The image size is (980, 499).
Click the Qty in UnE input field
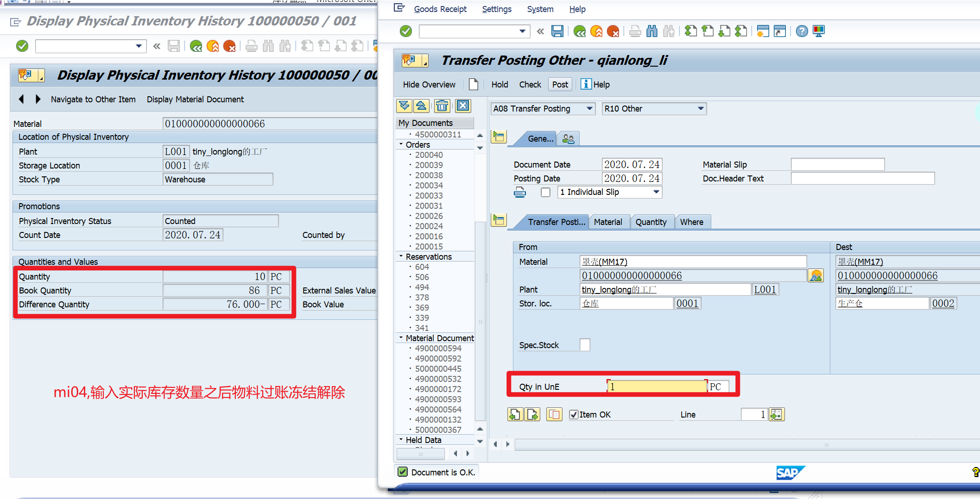tap(657, 387)
